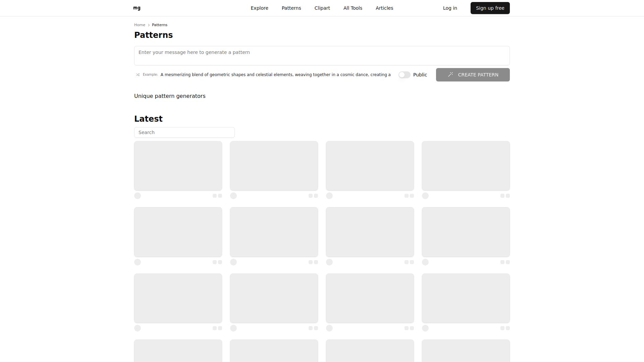Select the magic wand icon on Create Pattern
Screen dimensions: 644x362
pyautogui.click(x=451, y=74)
